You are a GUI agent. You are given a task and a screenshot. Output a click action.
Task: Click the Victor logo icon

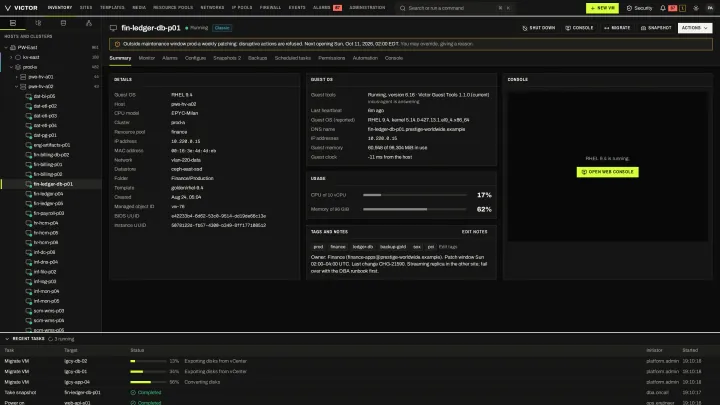7,8
